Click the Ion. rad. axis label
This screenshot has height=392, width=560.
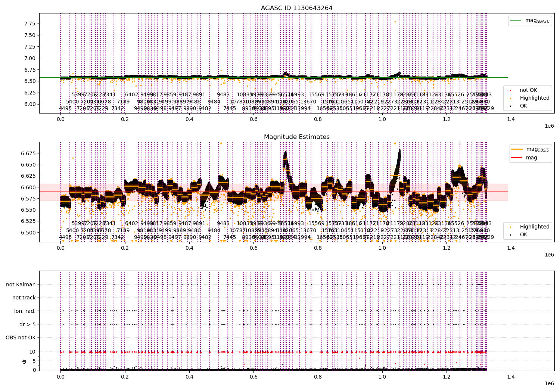[25, 311]
